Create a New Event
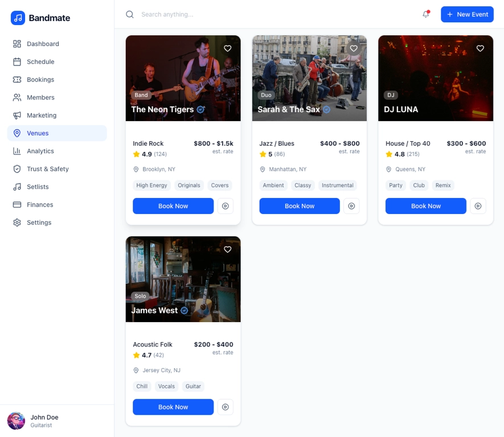 click(467, 14)
